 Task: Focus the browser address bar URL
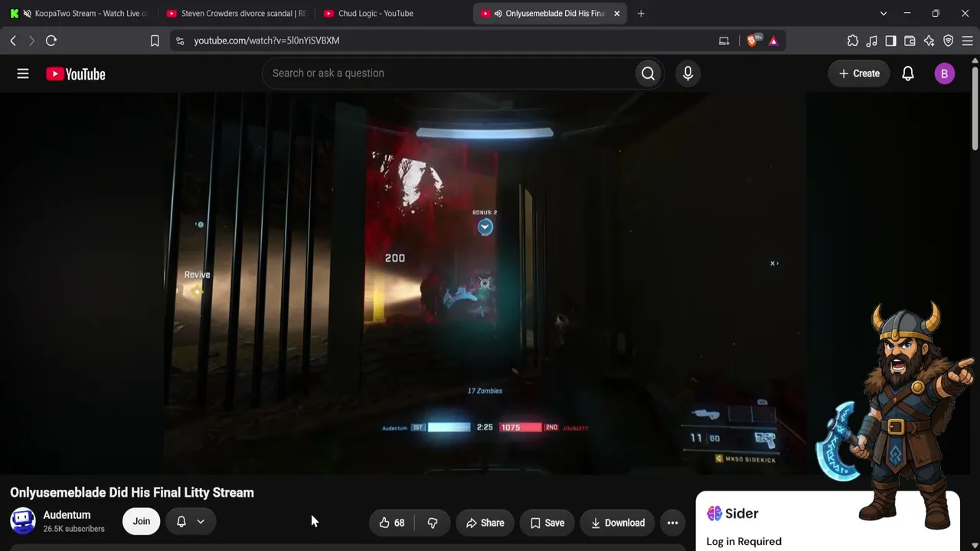click(266, 41)
